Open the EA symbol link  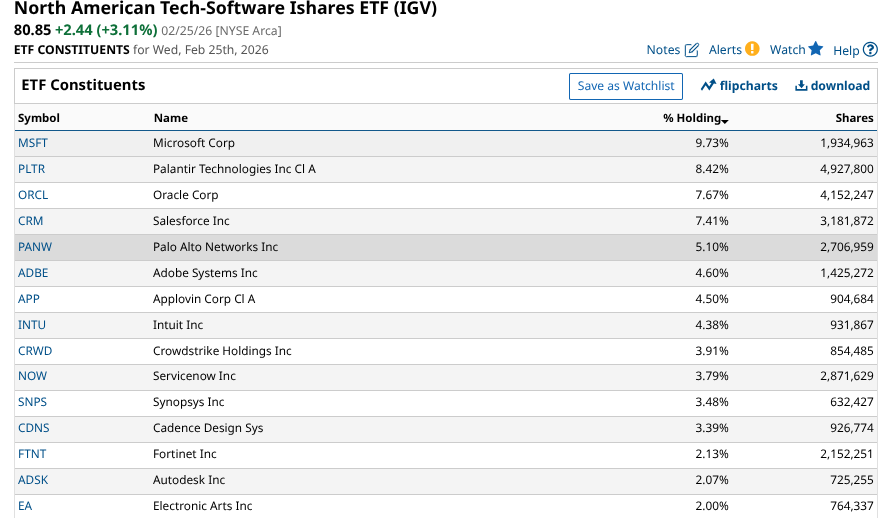coord(25,506)
